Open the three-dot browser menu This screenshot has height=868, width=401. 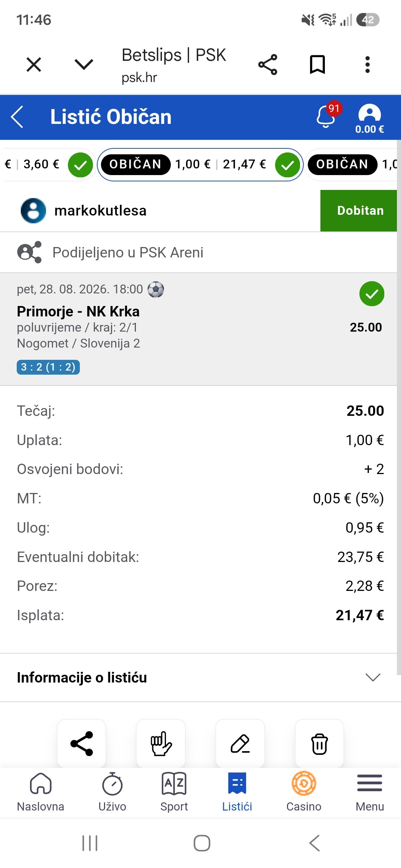(367, 65)
